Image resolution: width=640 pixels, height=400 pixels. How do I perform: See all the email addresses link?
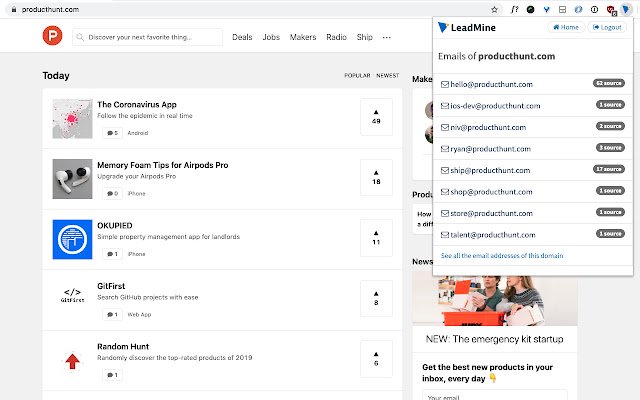tap(502, 256)
